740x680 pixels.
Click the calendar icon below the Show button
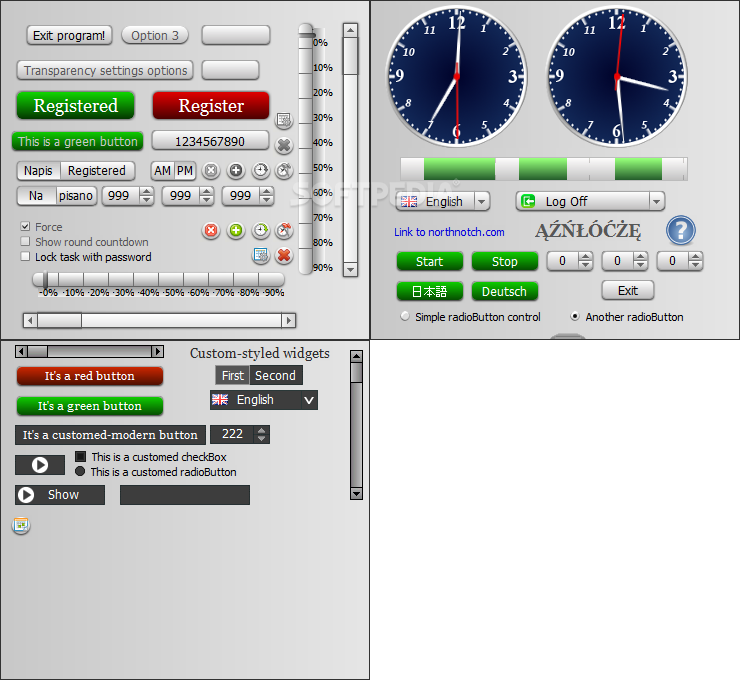[x=21, y=525]
